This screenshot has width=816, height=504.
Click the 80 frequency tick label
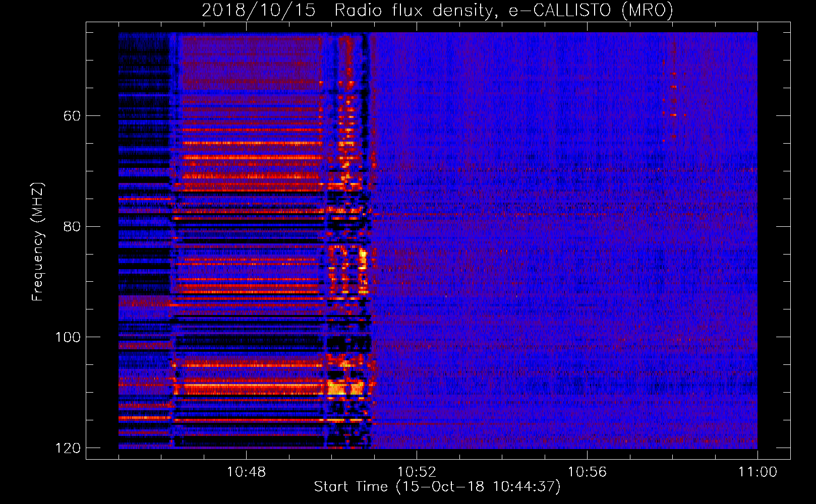point(72,226)
